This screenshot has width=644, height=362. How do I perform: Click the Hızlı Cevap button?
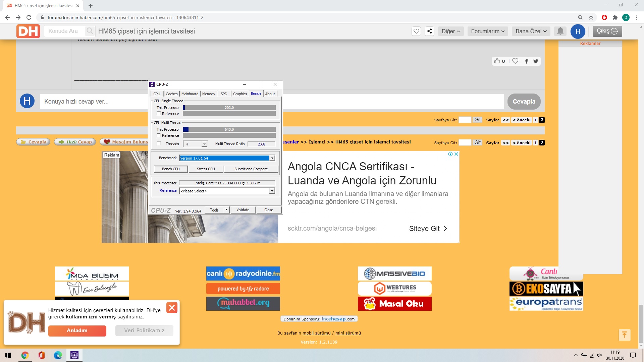click(75, 142)
